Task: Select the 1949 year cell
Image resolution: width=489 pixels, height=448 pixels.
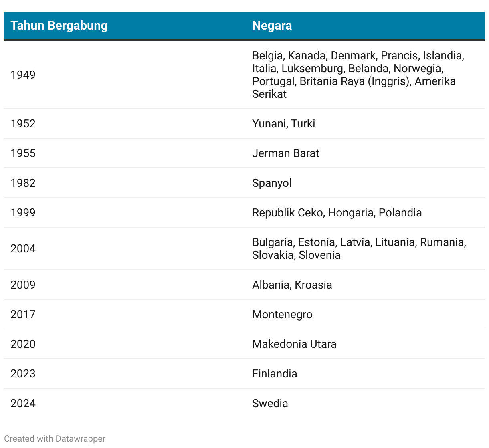Action: click(23, 75)
